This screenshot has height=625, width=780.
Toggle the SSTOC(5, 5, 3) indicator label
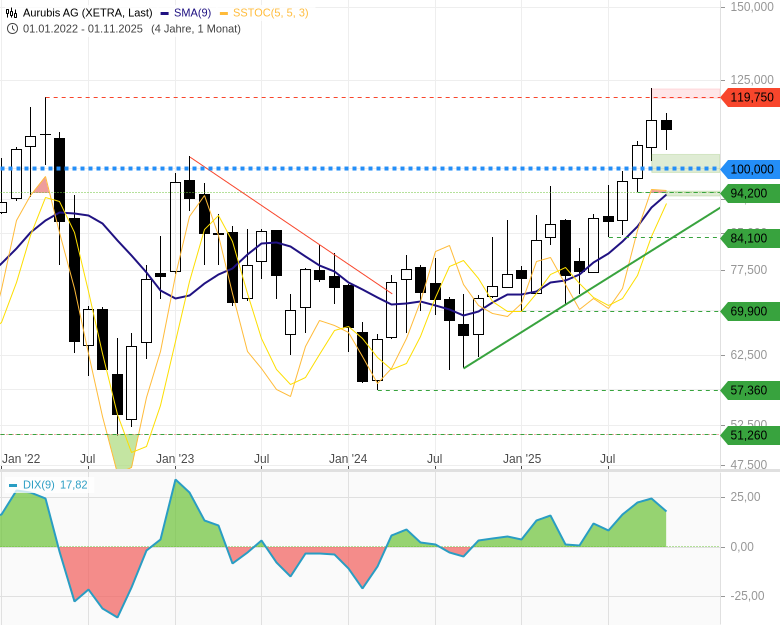(270, 13)
